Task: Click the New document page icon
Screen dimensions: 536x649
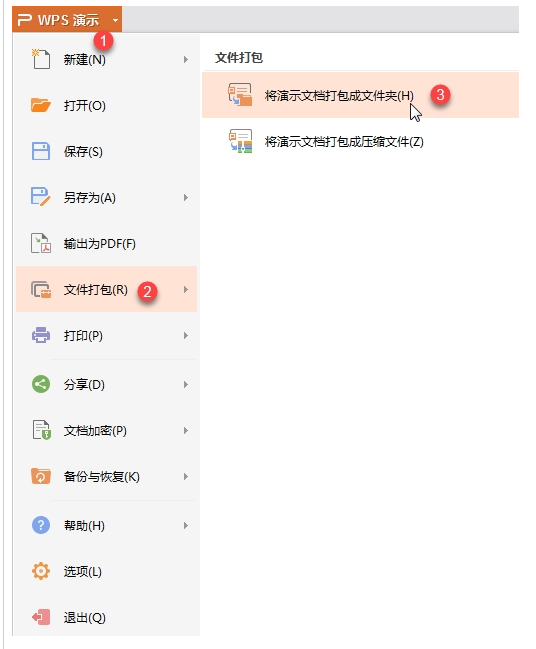Action: pyautogui.click(x=41, y=59)
